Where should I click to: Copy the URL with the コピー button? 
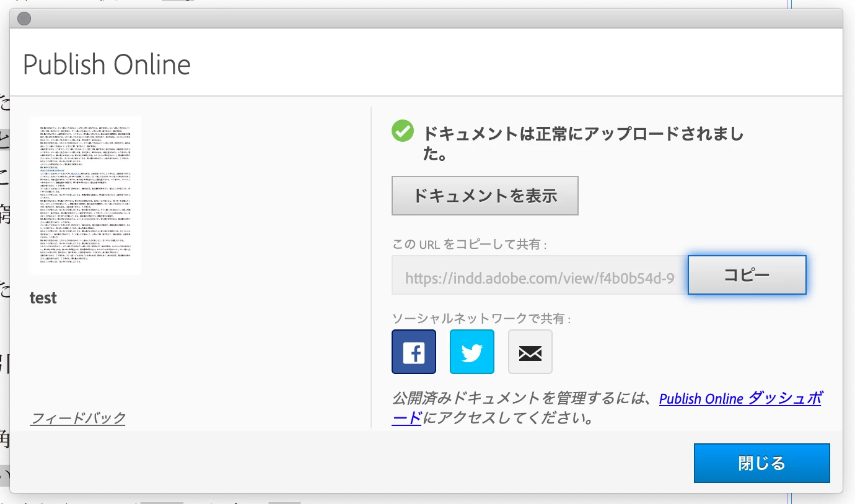[747, 275]
